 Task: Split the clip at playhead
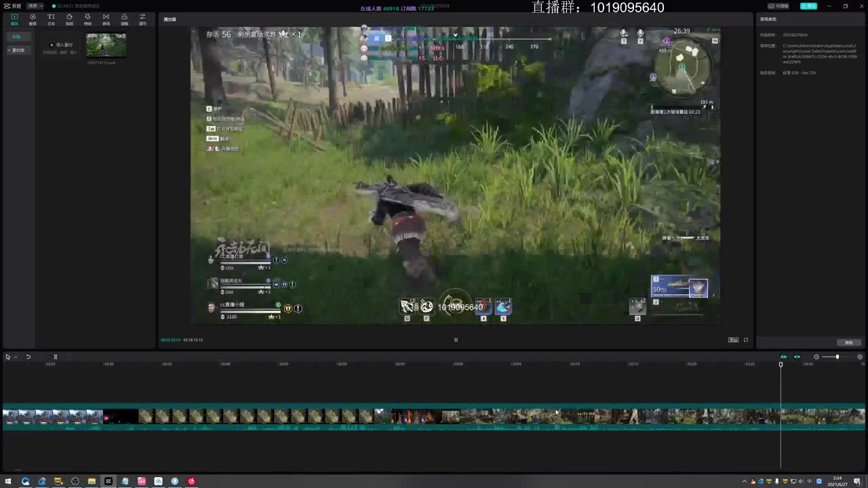tap(56, 357)
